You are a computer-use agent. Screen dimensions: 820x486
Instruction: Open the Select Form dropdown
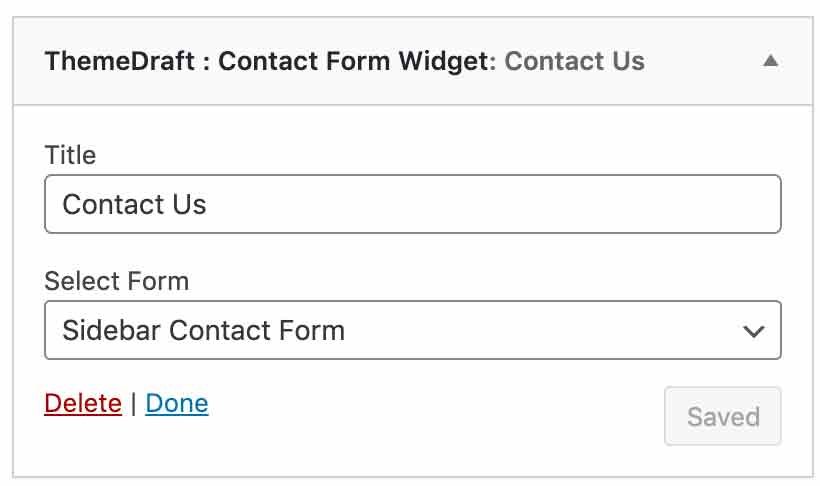413,330
